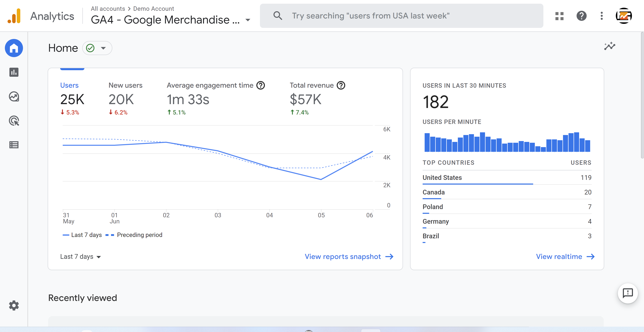Click the View realtime link
The width and height of the screenshot is (644, 332).
565,257
